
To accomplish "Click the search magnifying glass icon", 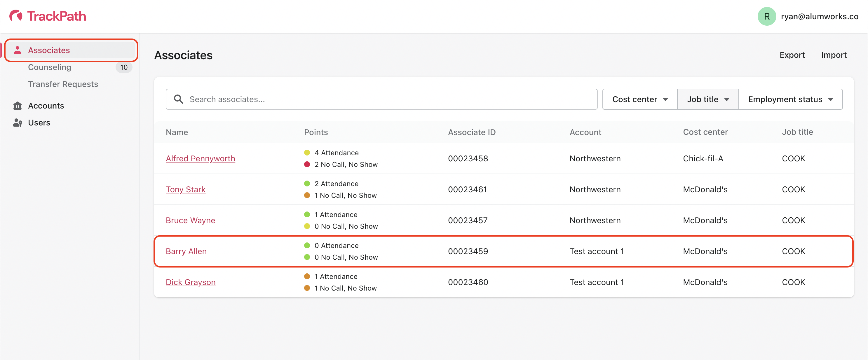I will coord(178,99).
